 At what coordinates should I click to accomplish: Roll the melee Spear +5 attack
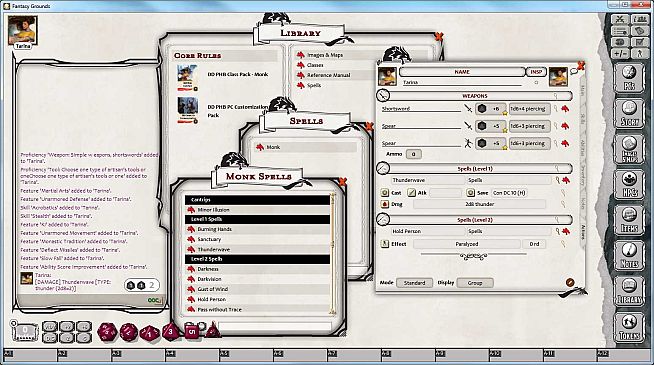pyautogui.click(x=490, y=126)
